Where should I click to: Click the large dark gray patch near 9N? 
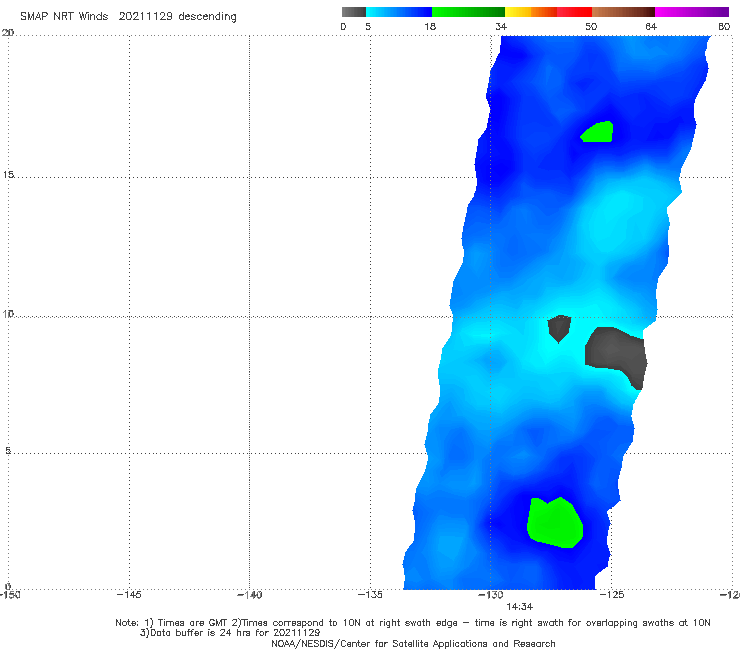(x=616, y=354)
